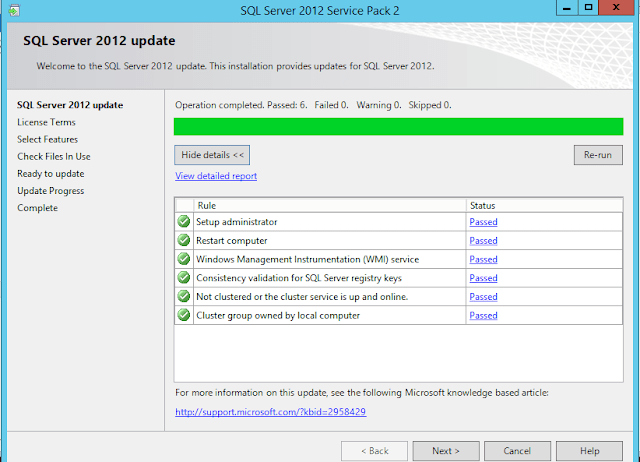This screenshot has width=640, height=462.
Task: Collapse the rules list with Hide details
Action: [211, 155]
